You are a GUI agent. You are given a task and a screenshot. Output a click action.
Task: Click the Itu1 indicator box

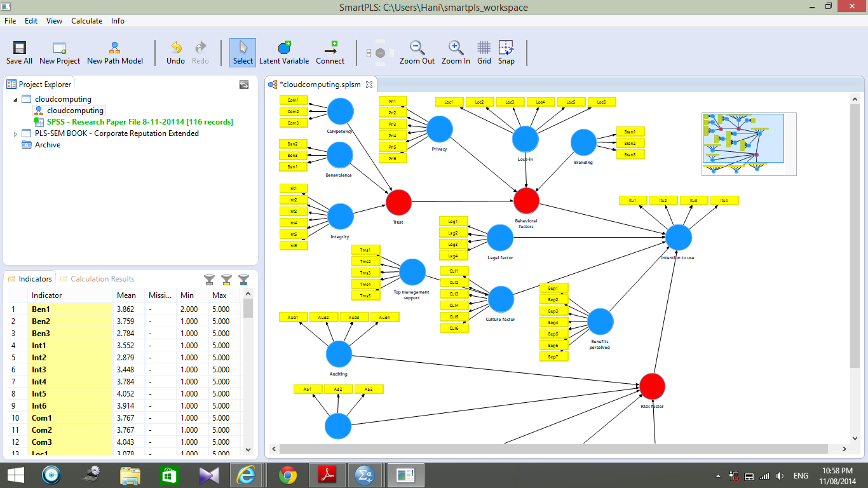(x=633, y=200)
